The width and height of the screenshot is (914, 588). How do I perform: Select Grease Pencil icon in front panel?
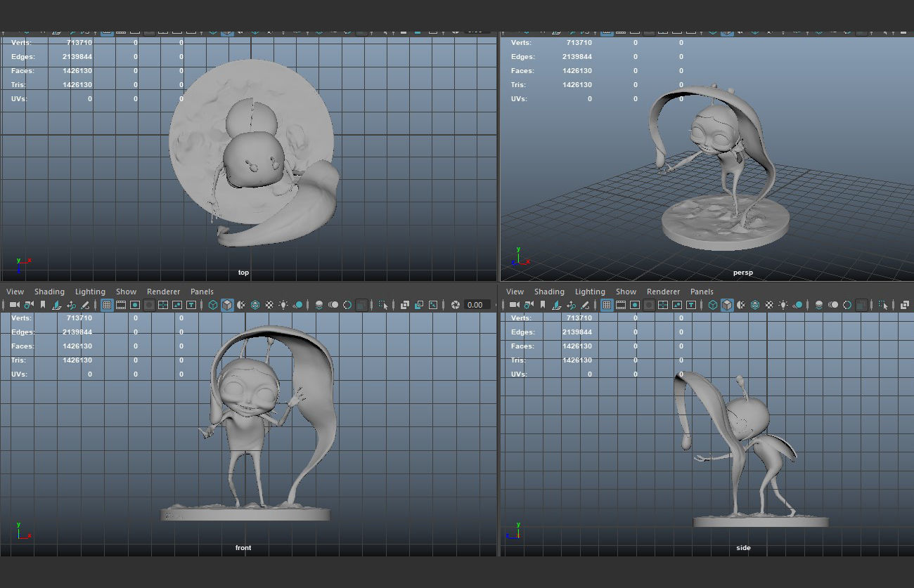pos(85,305)
